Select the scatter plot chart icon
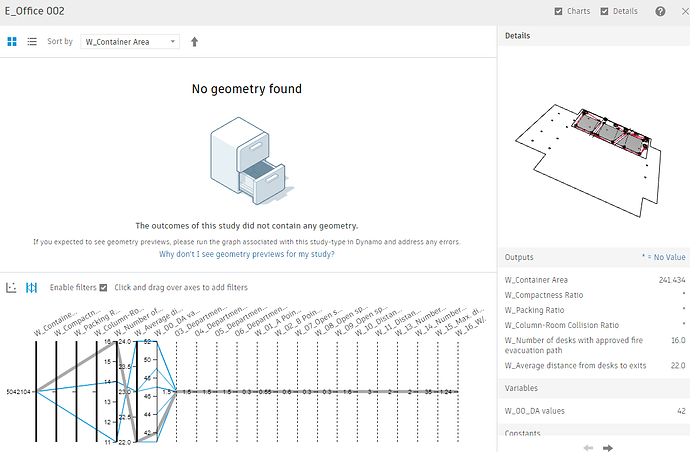 click(x=11, y=288)
